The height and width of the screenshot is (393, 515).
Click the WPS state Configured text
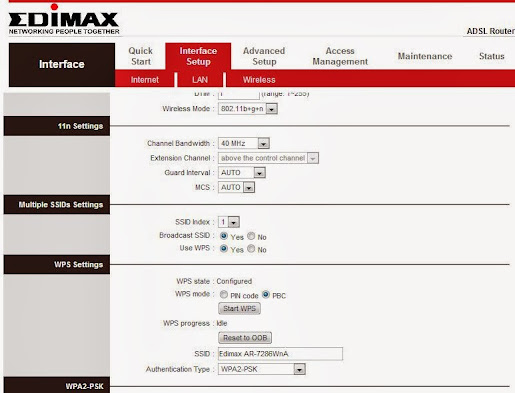[x=234, y=281]
